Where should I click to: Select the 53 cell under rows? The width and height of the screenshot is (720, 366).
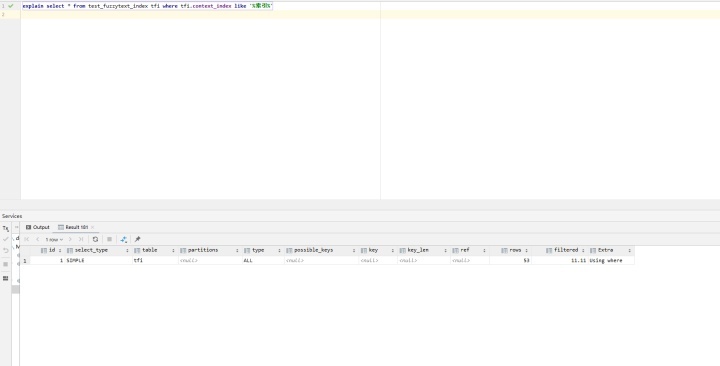[x=511, y=260]
